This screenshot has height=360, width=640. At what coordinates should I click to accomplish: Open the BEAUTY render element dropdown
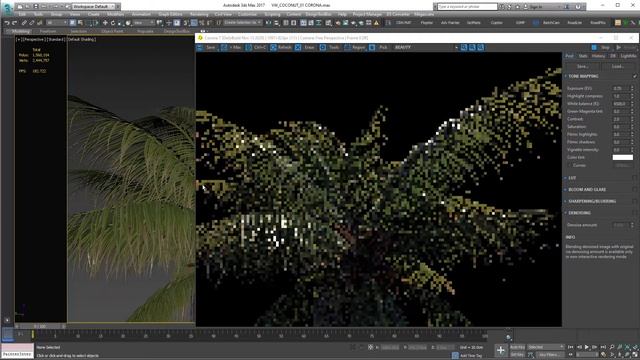[x=425, y=48]
